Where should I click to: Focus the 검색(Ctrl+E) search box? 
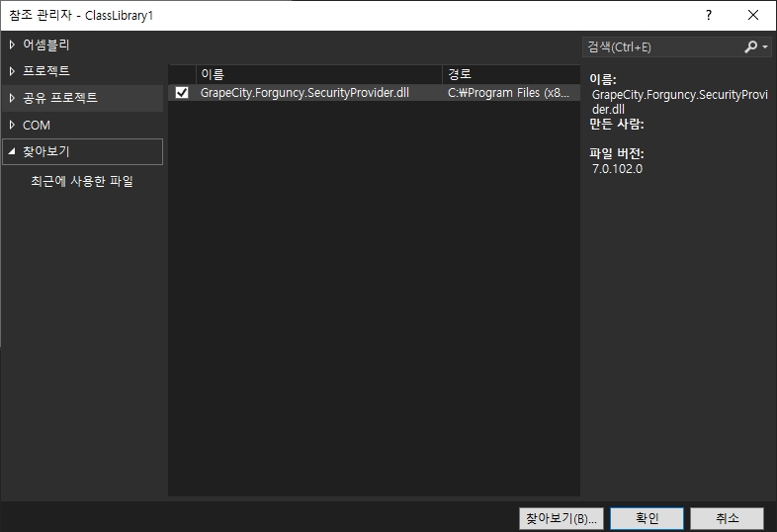pos(660,46)
